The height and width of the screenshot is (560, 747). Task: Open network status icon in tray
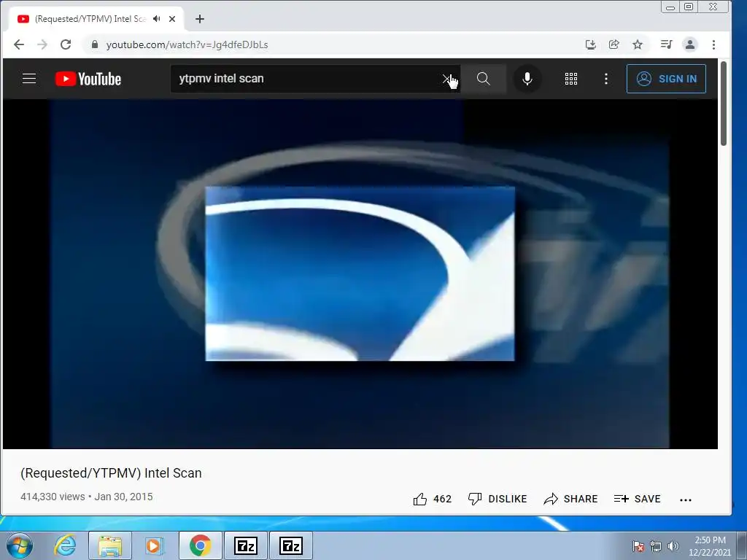(656, 546)
